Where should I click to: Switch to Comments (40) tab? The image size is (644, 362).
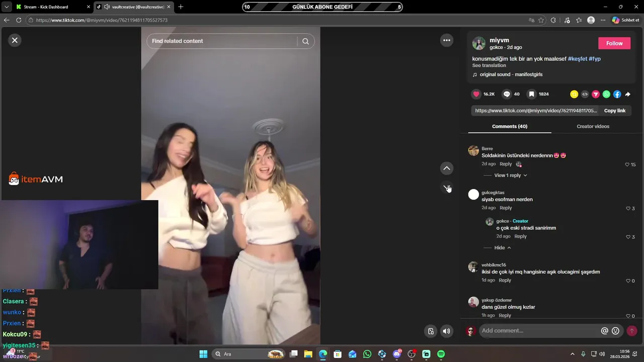(x=510, y=126)
